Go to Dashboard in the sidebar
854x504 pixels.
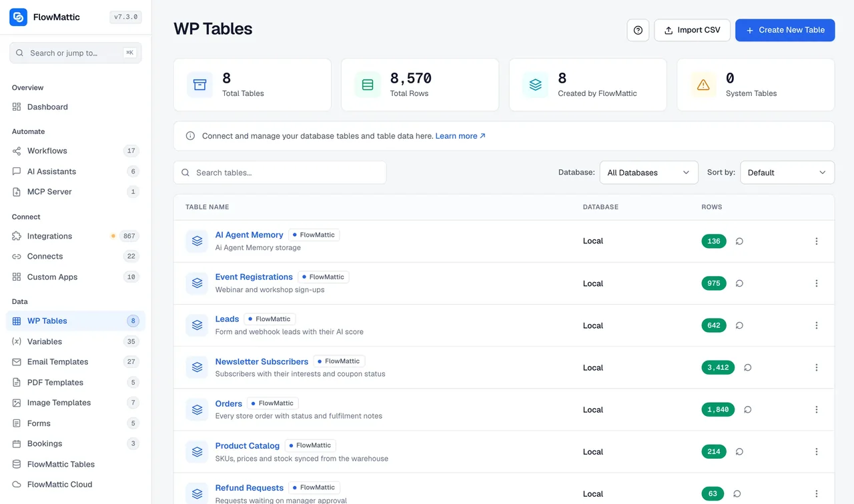pos(75,107)
